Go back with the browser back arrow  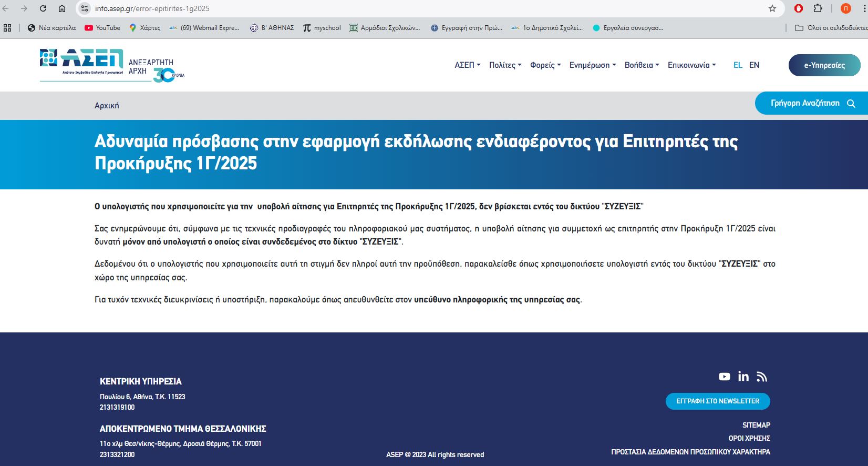pyautogui.click(x=6, y=8)
